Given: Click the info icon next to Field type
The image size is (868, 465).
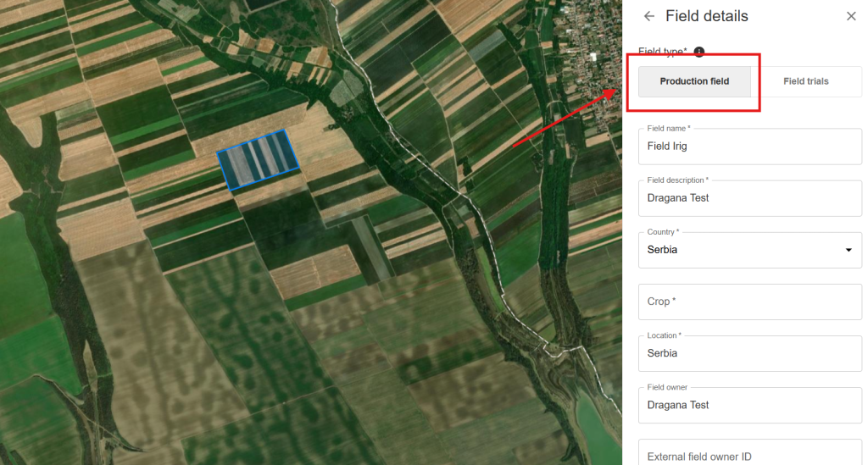Looking at the screenshot, I should coord(699,52).
